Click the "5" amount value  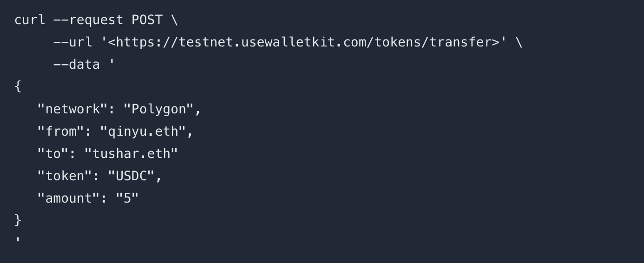pyautogui.click(x=127, y=198)
